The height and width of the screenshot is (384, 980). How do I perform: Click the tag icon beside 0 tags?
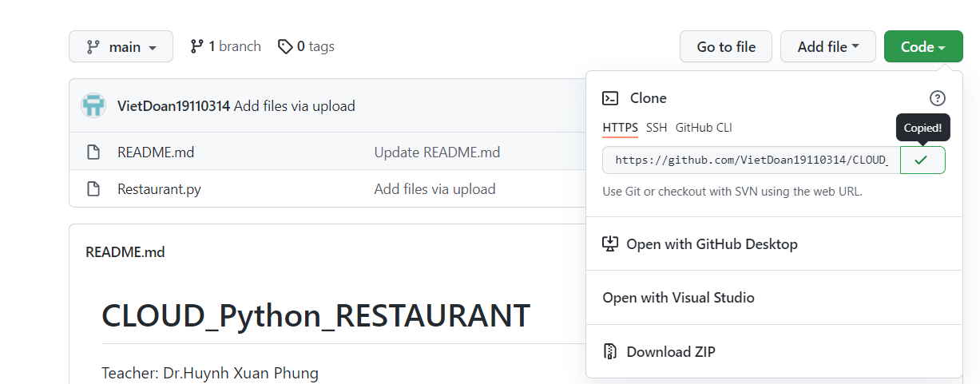click(x=285, y=47)
